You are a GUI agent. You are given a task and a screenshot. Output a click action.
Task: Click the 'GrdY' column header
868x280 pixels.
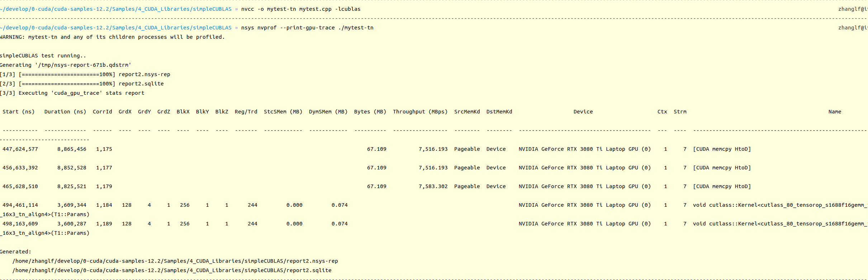click(144, 112)
